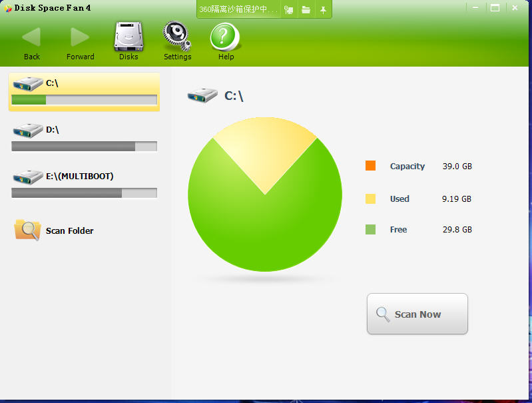Image resolution: width=532 pixels, height=403 pixels.
Task: Click the yellow Used swatch
Action: pos(370,199)
